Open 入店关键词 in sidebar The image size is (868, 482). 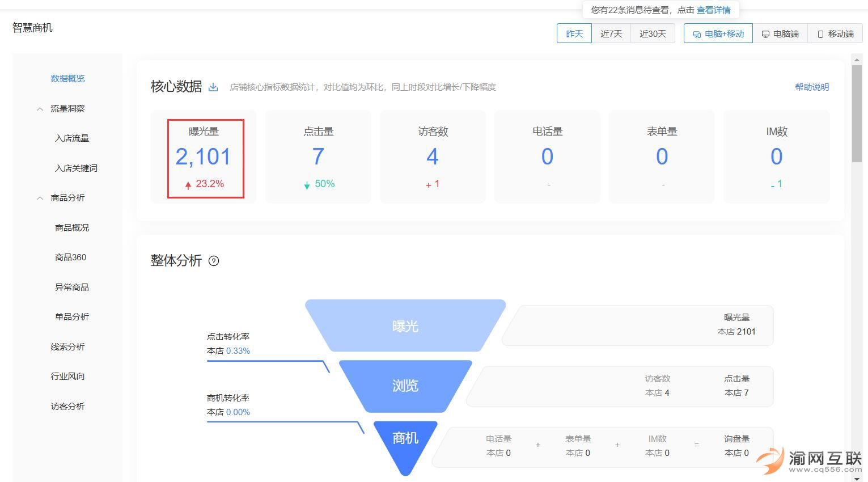(x=76, y=168)
